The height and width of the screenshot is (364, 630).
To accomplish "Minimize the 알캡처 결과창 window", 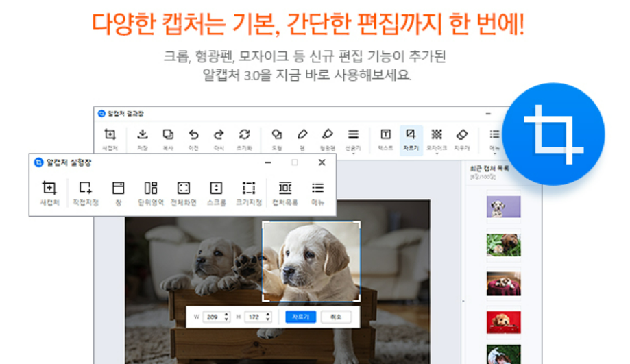I will pos(488,114).
